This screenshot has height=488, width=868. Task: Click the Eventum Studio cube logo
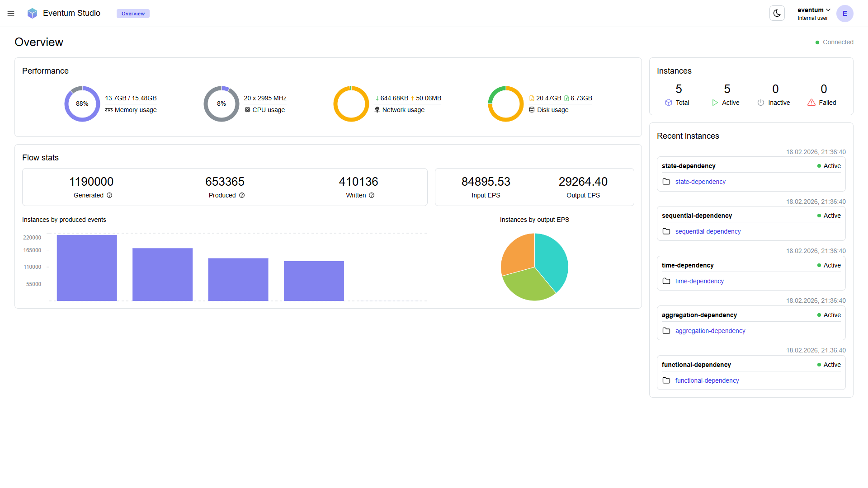point(32,14)
